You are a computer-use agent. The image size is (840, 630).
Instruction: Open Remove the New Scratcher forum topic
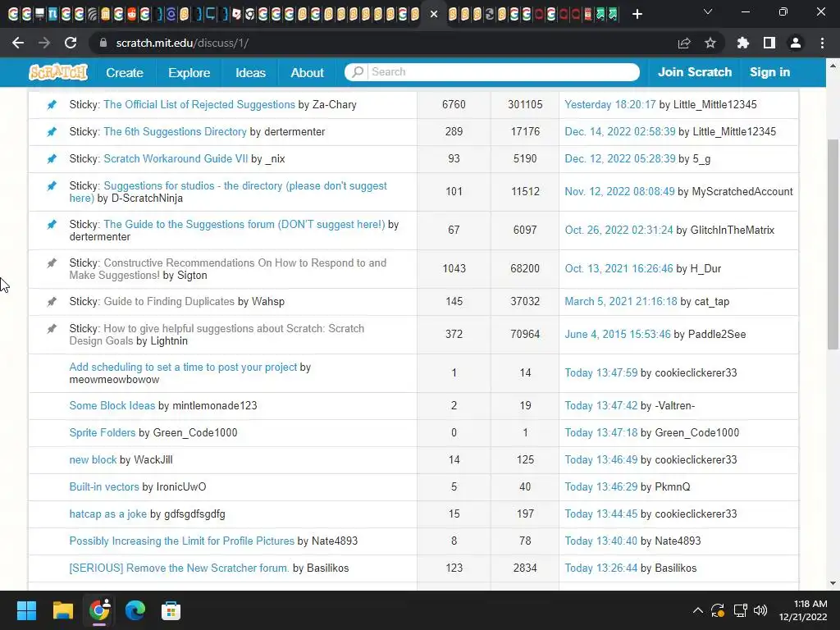coord(179,568)
